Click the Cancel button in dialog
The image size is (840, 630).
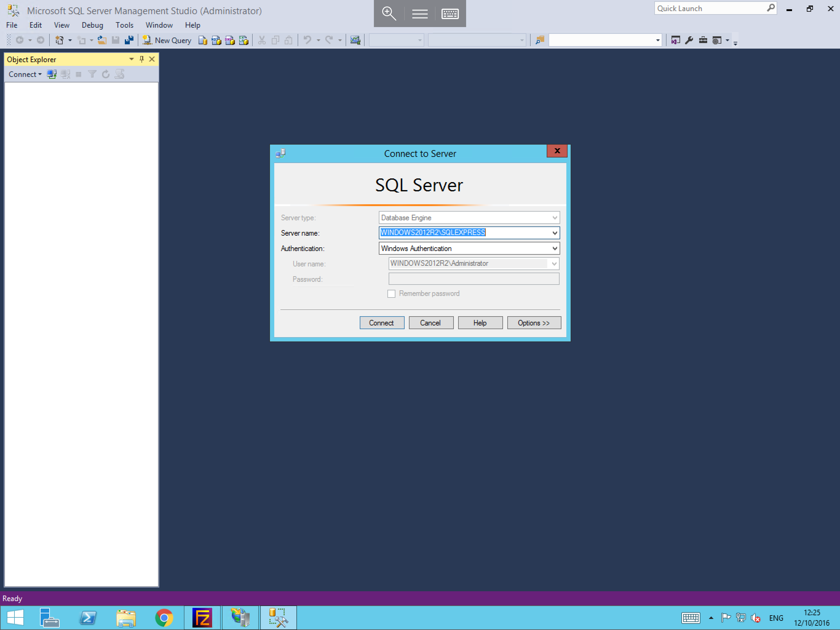point(431,323)
